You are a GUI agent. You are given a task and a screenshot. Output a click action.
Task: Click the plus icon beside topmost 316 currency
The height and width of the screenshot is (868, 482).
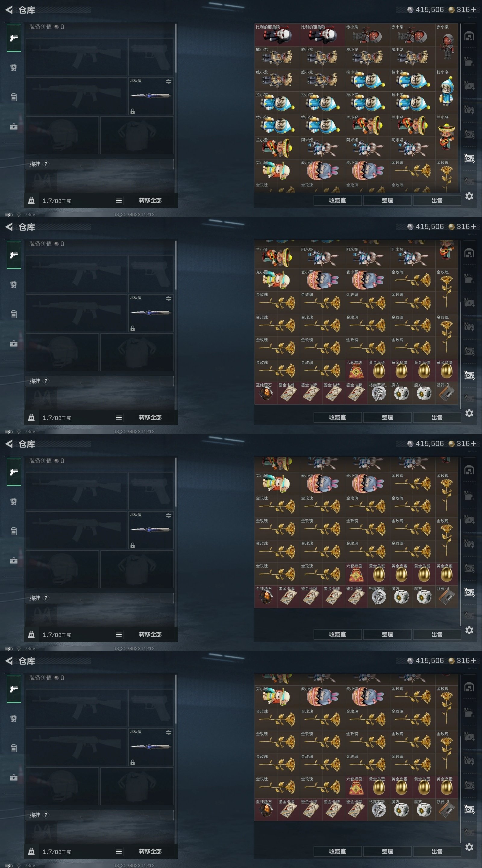[x=474, y=10]
